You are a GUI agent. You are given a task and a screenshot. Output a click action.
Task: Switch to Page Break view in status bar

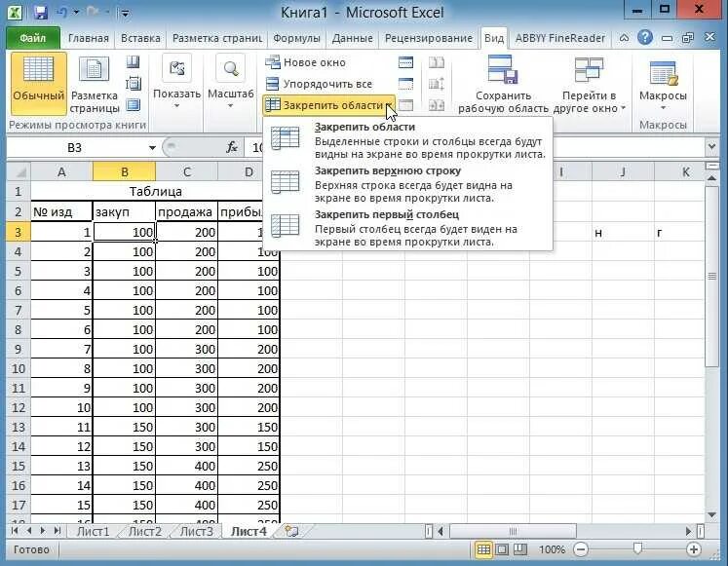pos(520,549)
